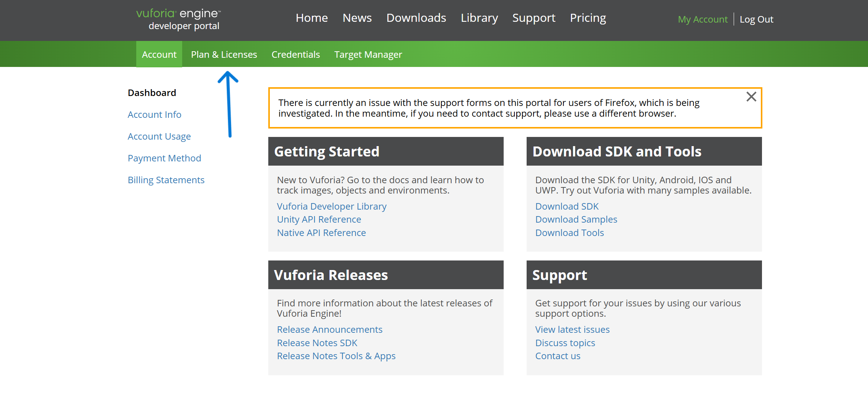Click the Vuforia engine developer portal logo
This screenshot has width=868, height=402.
point(179,20)
